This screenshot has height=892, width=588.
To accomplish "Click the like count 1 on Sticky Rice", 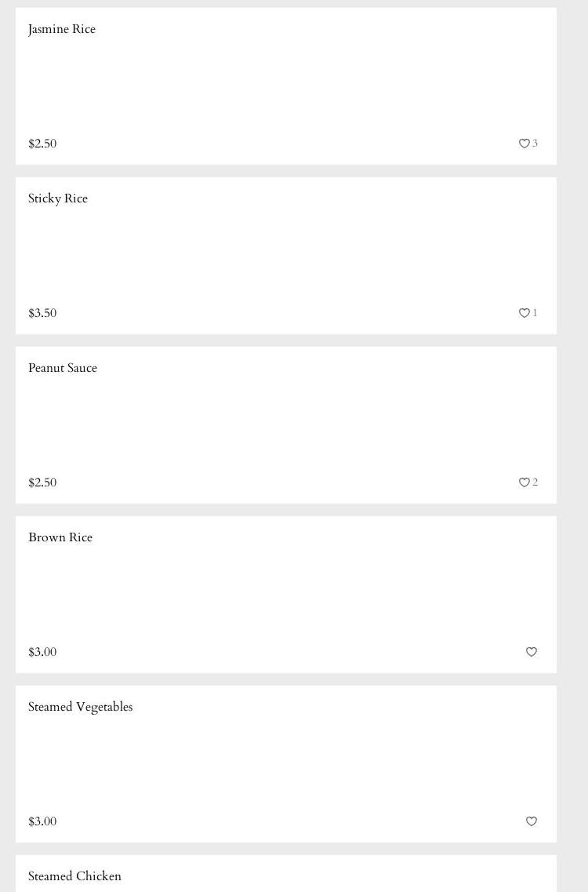I will pos(535,313).
